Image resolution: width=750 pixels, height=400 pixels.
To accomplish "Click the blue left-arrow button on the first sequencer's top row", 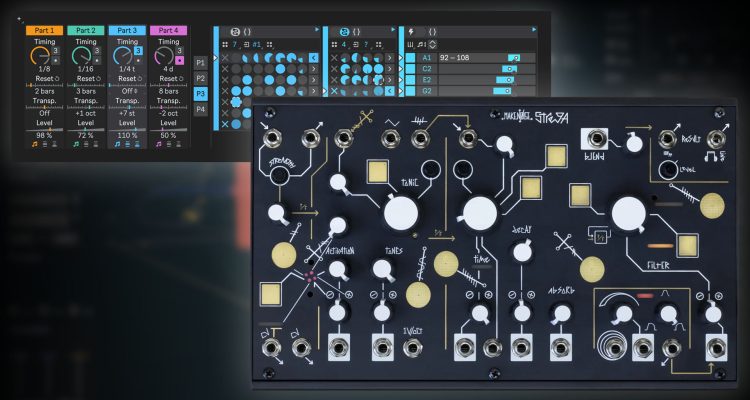I will 313,58.
